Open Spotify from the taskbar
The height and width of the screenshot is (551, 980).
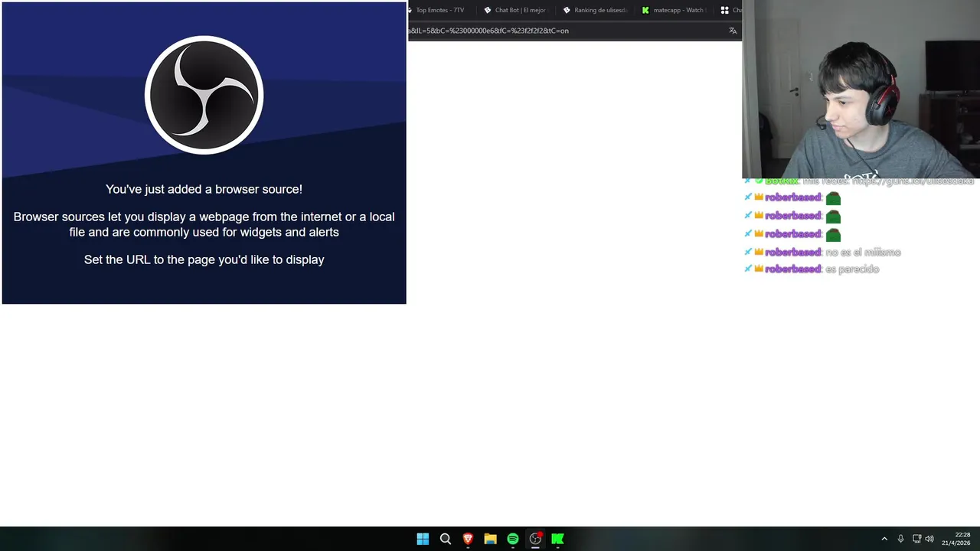coord(512,539)
